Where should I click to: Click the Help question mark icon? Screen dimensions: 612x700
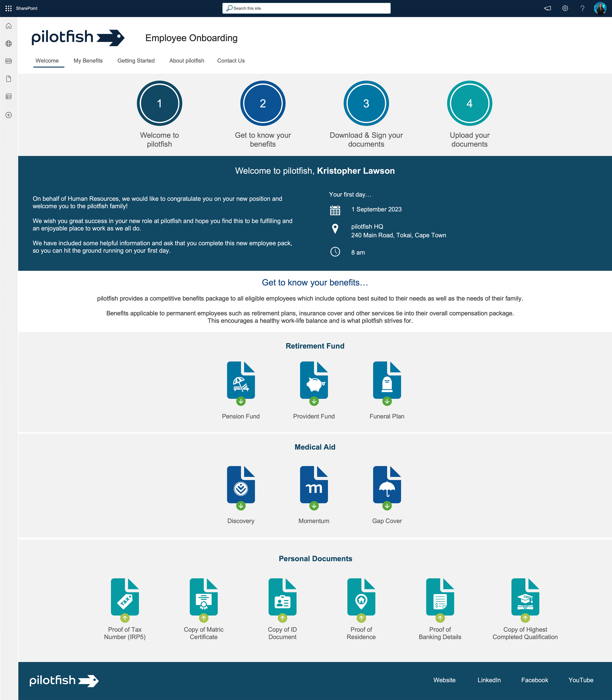582,8
